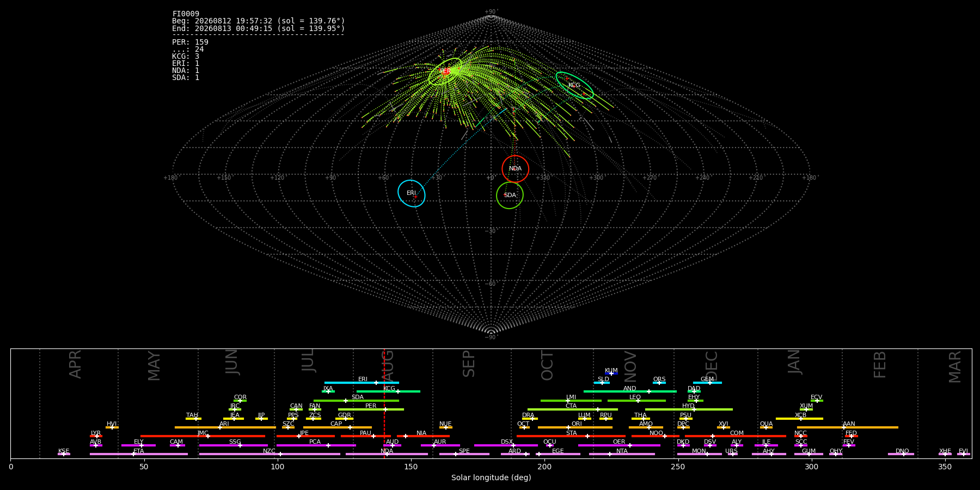This screenshot has height=490, width=980.
Task: Click the GEM shower bar in timeline
Action: [707, 383]
